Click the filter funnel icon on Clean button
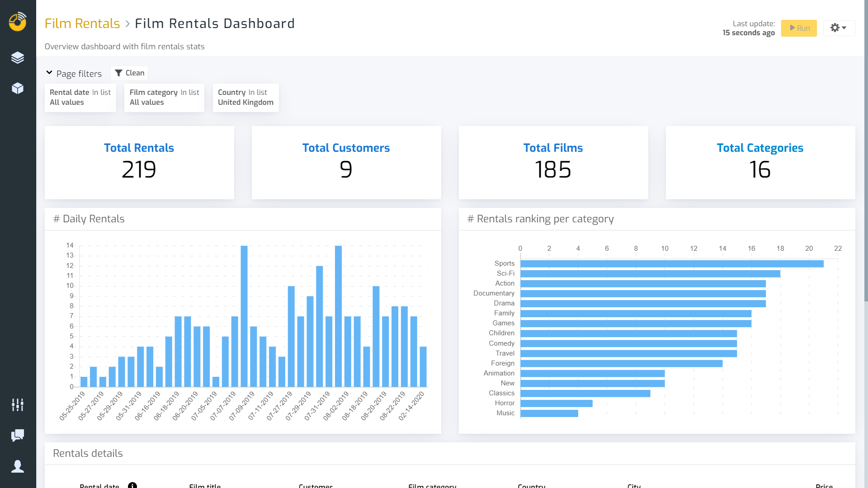868x488 pixels. [x=118, y=73]
